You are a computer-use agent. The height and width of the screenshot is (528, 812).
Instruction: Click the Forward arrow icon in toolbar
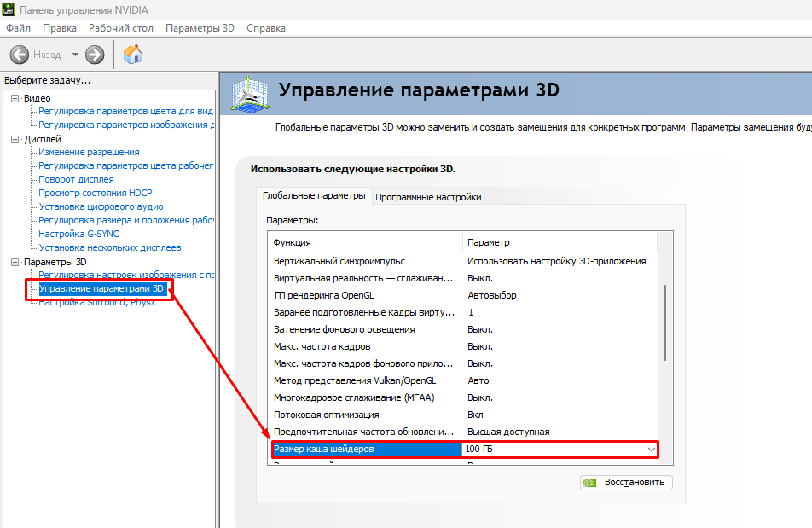(x=95, y=55)
